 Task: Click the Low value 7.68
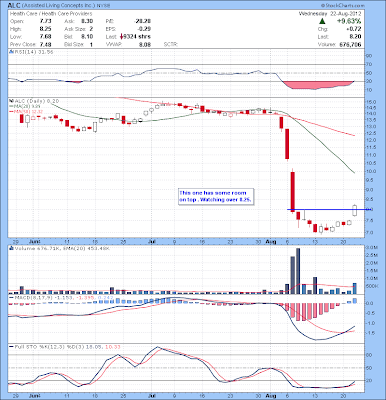[x=46, y=37]
